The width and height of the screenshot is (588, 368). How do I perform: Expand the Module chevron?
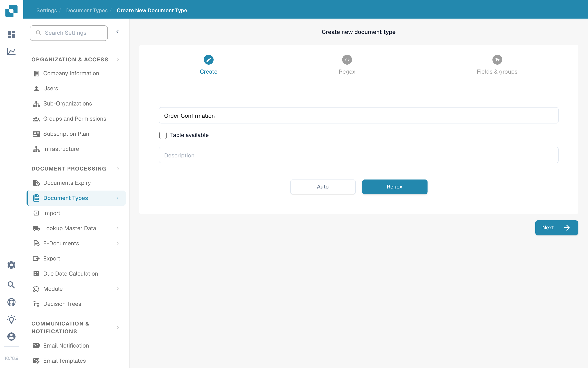tap(118, 289)
